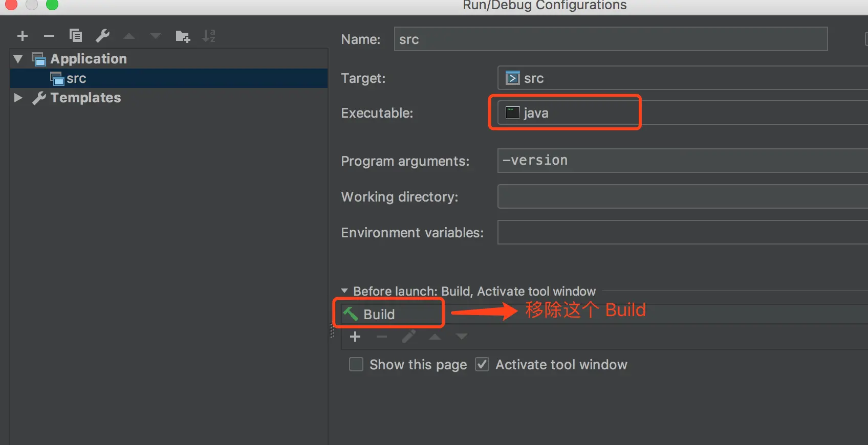Enable the Show this page checkbox

pyautogui.click(x=356, y=364)
